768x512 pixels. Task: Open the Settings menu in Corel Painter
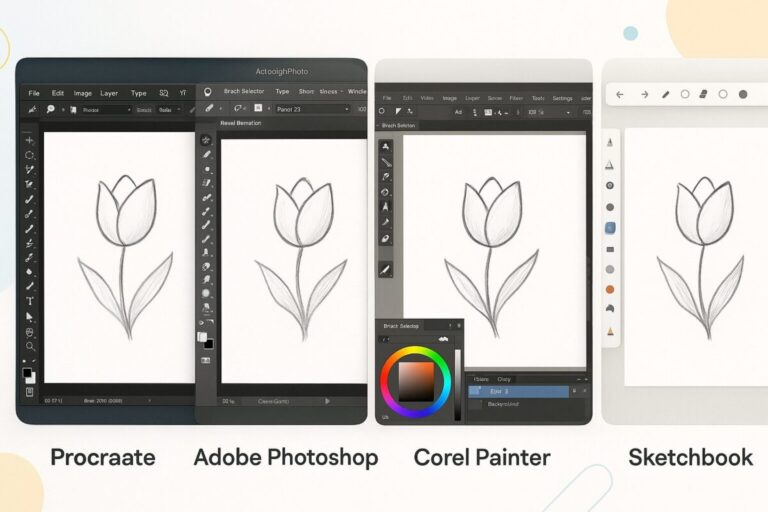tap(562, 98)
